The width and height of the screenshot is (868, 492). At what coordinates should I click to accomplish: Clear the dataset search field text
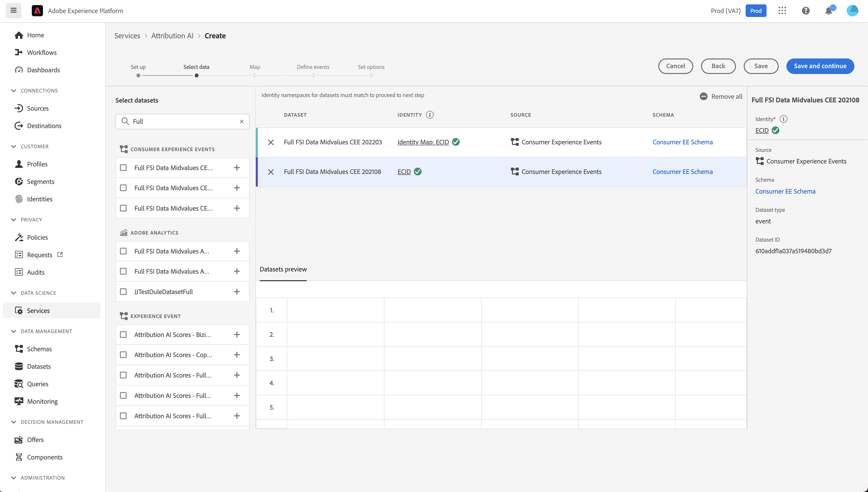point(242,122)
